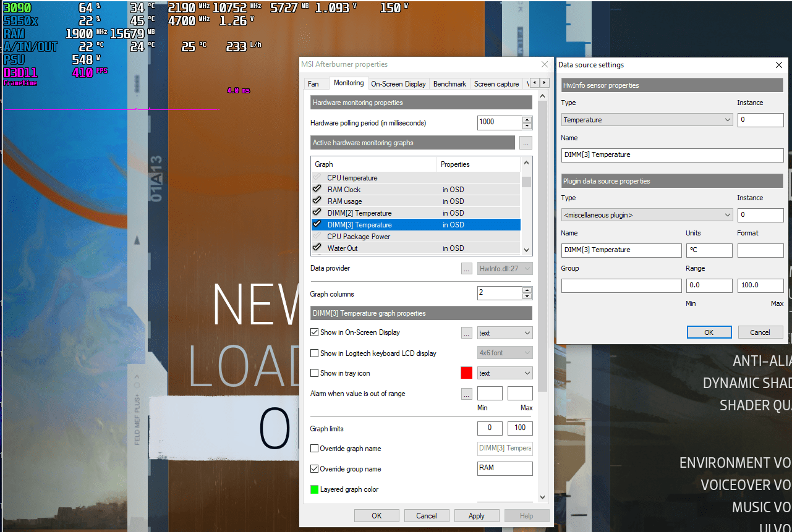This screenshot has height=532, width=792.
Task: Open the 4x6 font LCD dropdown
Action: 505,353
